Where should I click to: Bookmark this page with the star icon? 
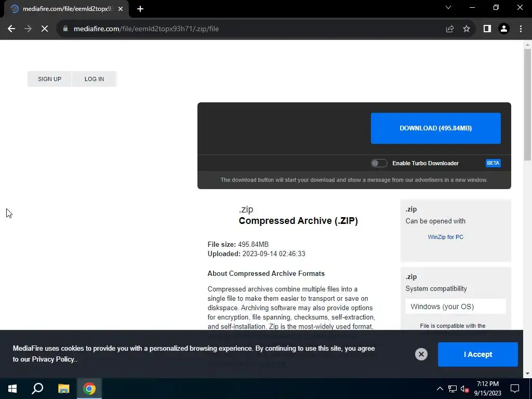(x=467, y=29)
